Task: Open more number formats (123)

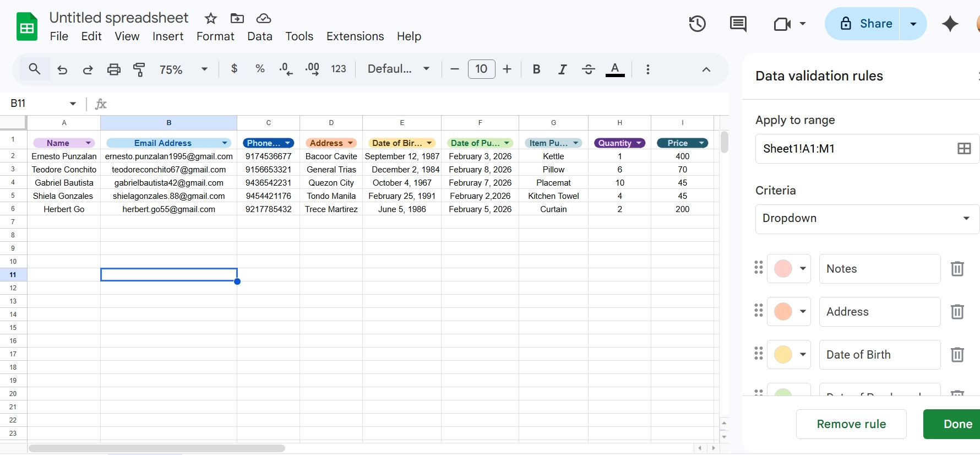Action: coord(339,69)
